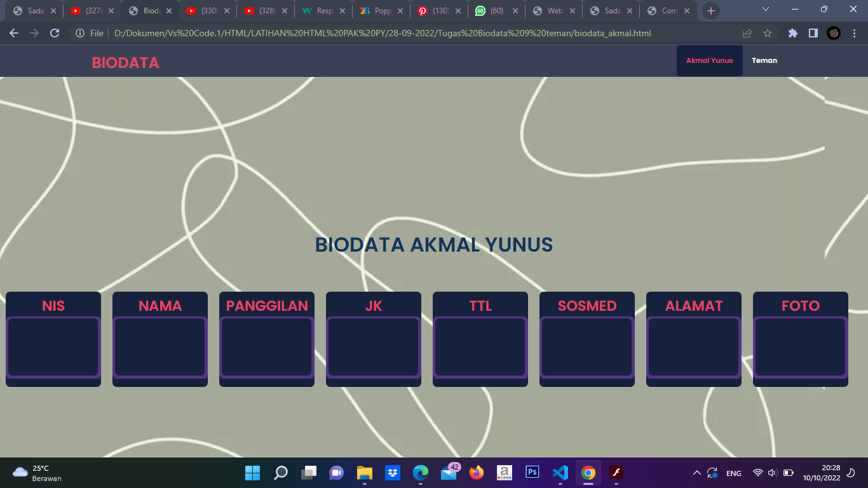Image resolution: width=868 pixels, height=488 pixels.
Task: Open Visual Studio Code from the taskbar
Action: click(x=560, y=472)
